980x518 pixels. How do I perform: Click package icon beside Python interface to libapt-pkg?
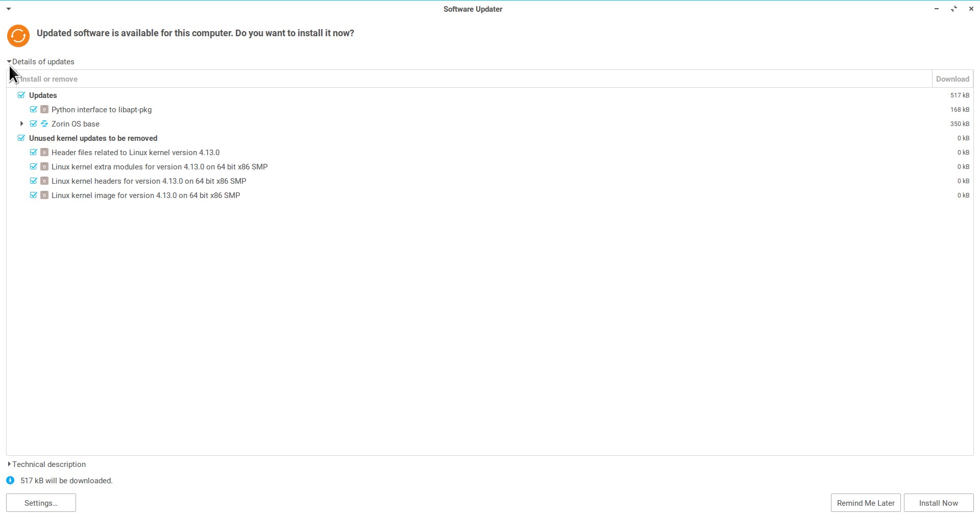[44, 110]
